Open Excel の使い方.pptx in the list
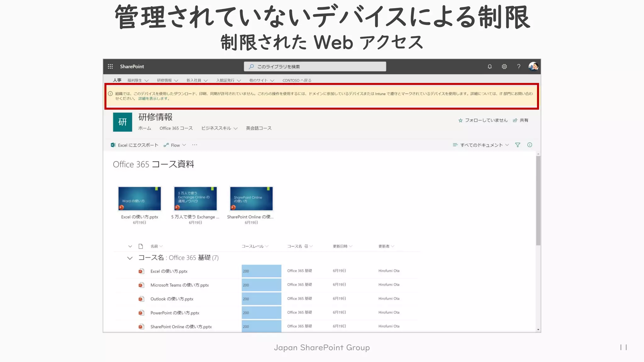The height and width of the screenshot is (362, 644). (169, 271)
